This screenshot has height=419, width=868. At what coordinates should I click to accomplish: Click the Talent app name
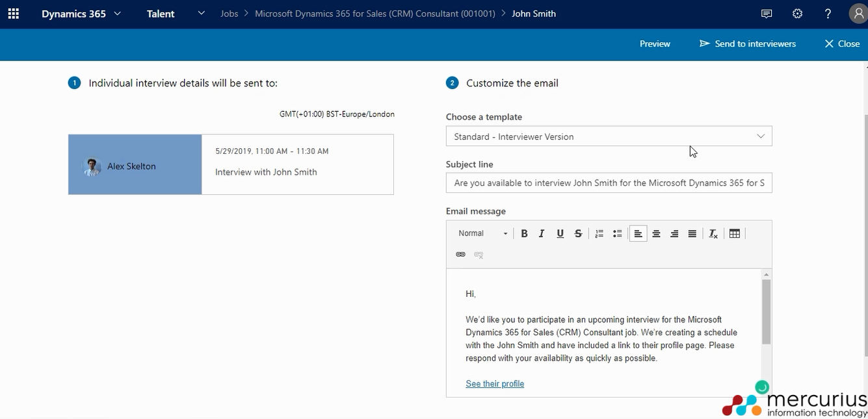click(x=161, y=14)
